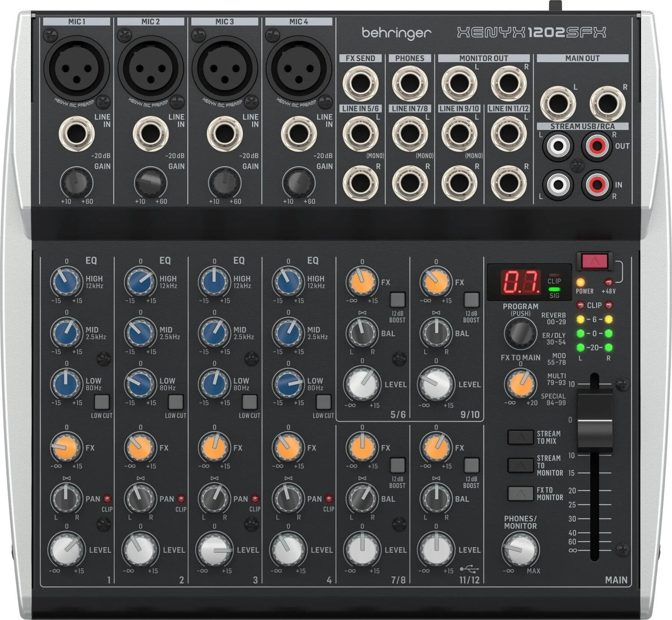Click the channel 2 PAN knob
This screenshot has width=672, height=620.
coord(140,499)
